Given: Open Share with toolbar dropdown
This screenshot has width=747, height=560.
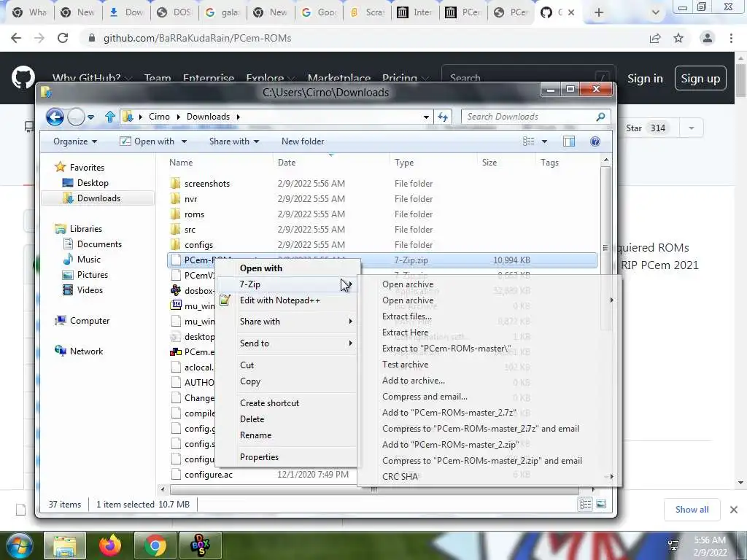Looking at the screenshot, I should (x=234, y=141).
